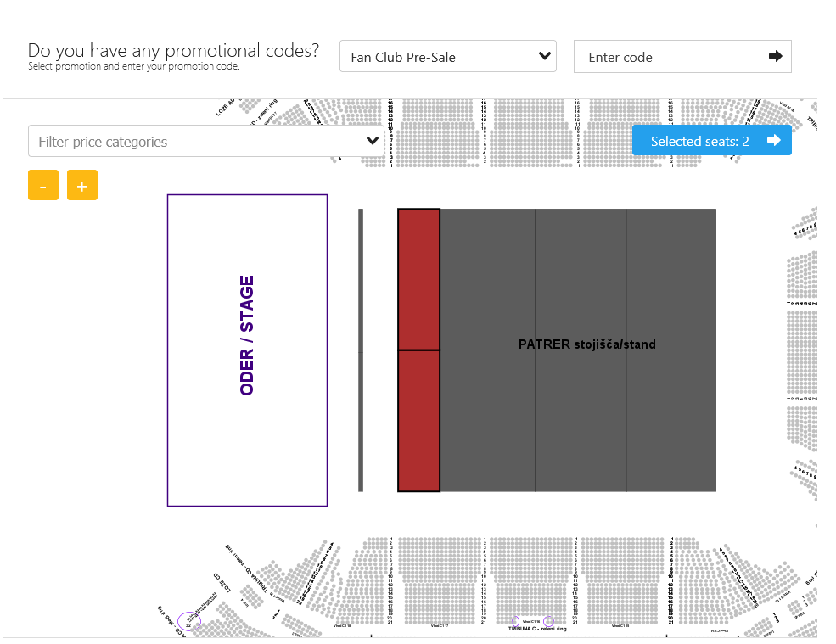The height and width of the screenshot is (644, 836).
Task: Pick the right purple-circled seat in Tribuna C
Action: [548, 621]
